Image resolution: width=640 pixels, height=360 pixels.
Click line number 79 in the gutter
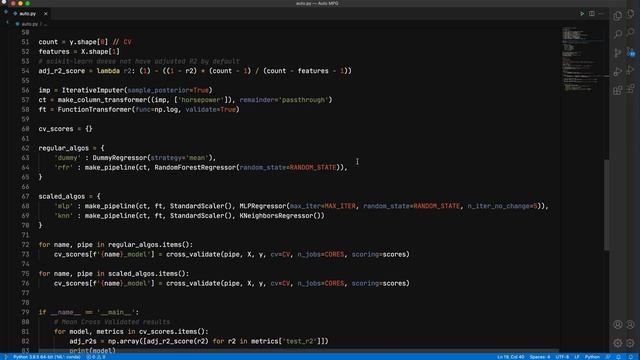[x=25, y=312]
